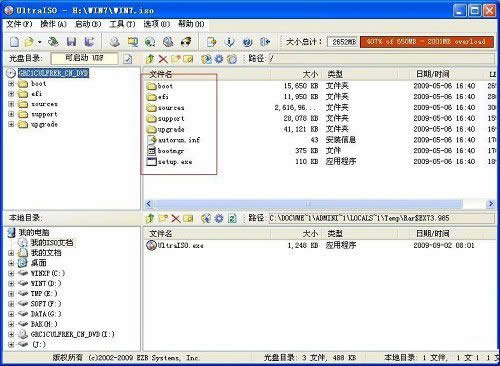500x366 pixels.
Task: Open the dropdown arrow beside the Open icon
Action: pyautogui.click(x=40, y=42)
